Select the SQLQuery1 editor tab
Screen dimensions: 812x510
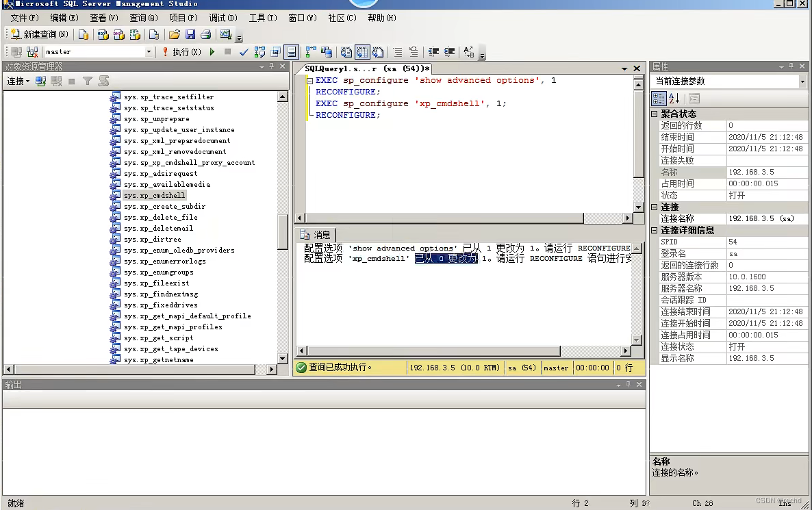click(367, 68)
